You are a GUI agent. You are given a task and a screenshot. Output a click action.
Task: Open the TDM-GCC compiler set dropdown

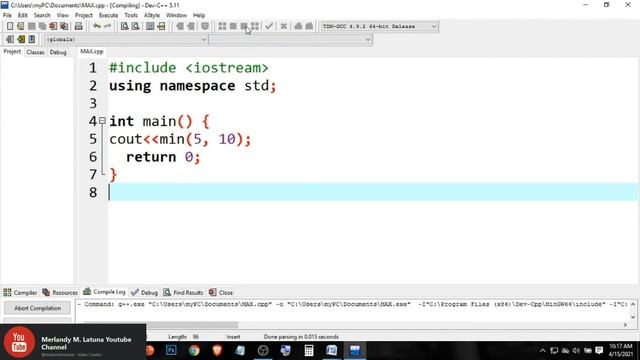[x=379, y=26]
